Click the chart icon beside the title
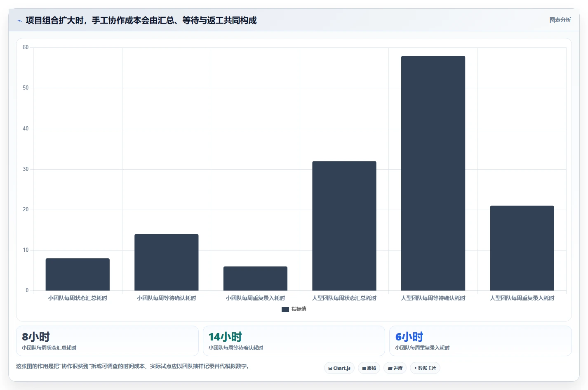This screenshot has width=588, height=390. (x=19, y=21)
